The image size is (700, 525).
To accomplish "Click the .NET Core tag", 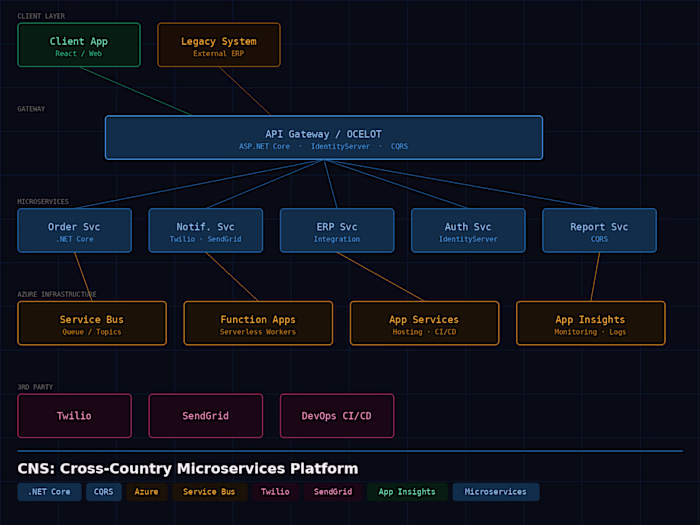I will coord(49,492).
